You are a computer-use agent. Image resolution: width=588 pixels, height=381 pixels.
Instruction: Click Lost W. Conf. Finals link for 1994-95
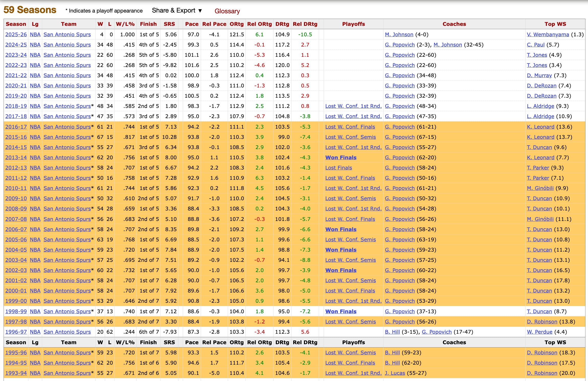[350, 363]
